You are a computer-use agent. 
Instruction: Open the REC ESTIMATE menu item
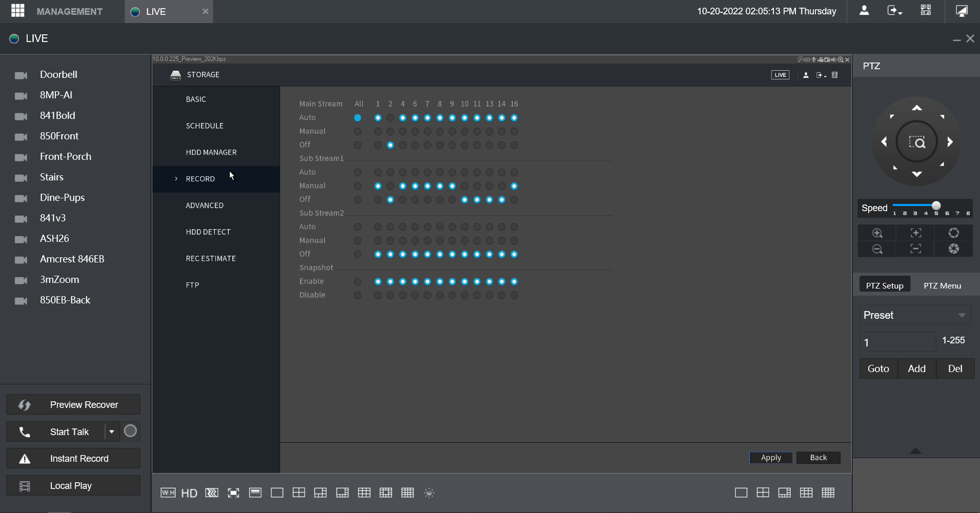(x=211, y=258)
